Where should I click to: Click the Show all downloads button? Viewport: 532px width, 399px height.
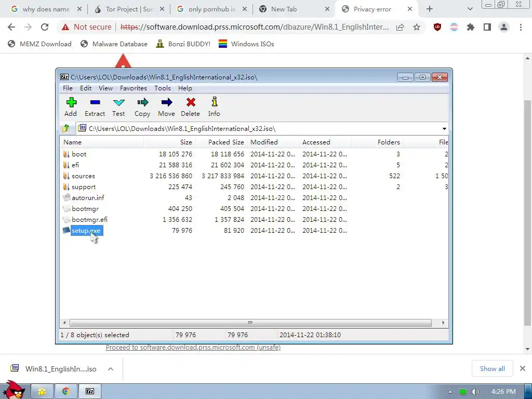click(492, 369)
